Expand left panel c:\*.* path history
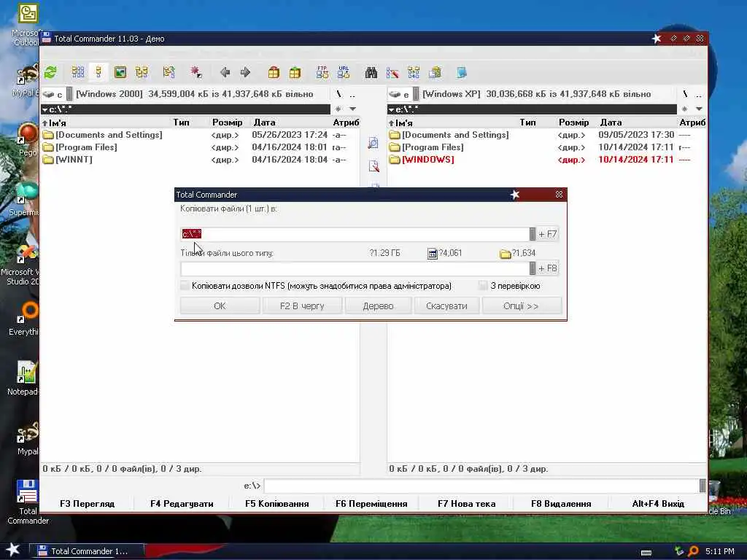Screen dimensions: 747x560 point(45,110)
